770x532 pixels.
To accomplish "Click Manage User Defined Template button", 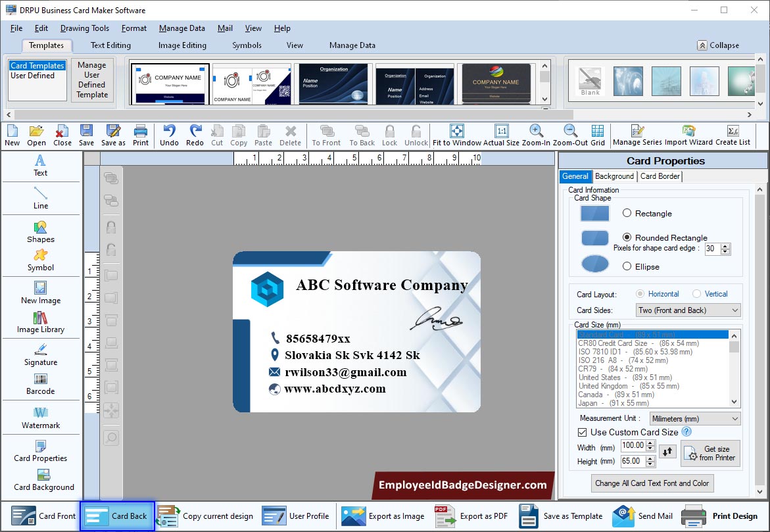I will click(92, 80).
